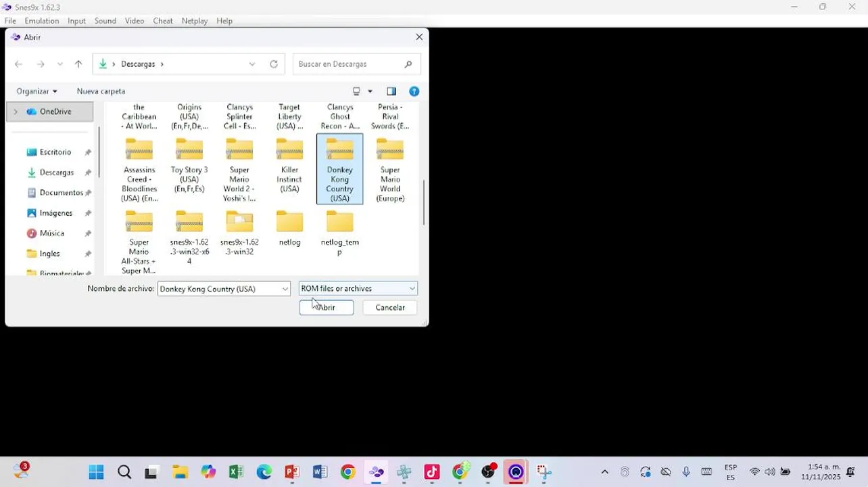
Task: Select Donkey Kong Country (USA) zip
Action: click(339, 169)
